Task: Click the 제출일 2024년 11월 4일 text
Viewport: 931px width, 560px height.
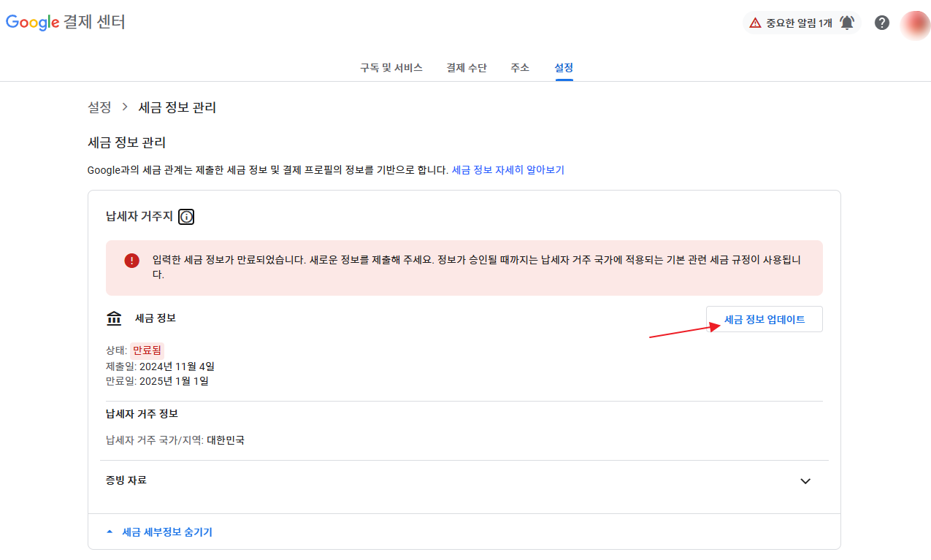Action: click(160, 366)
